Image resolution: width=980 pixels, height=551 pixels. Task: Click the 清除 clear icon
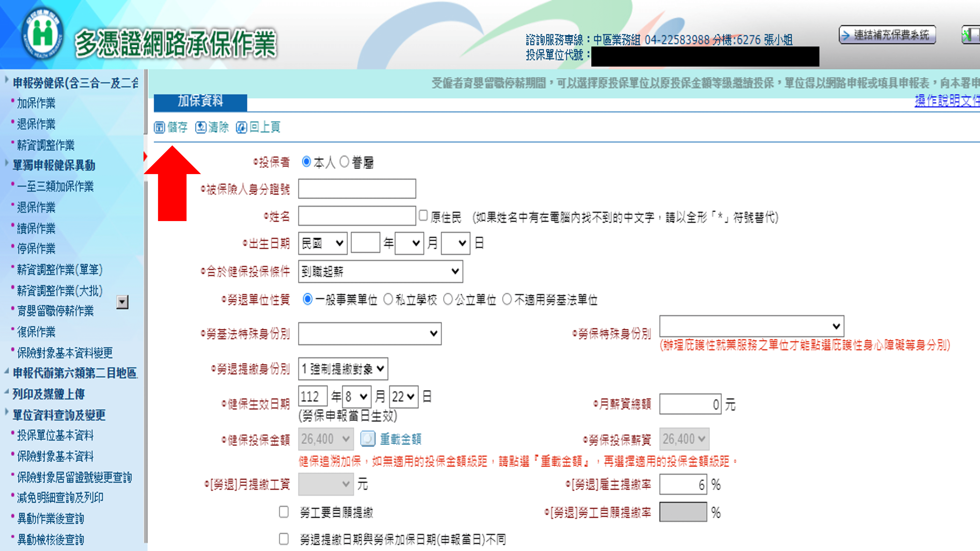click(x=200, y=127)
